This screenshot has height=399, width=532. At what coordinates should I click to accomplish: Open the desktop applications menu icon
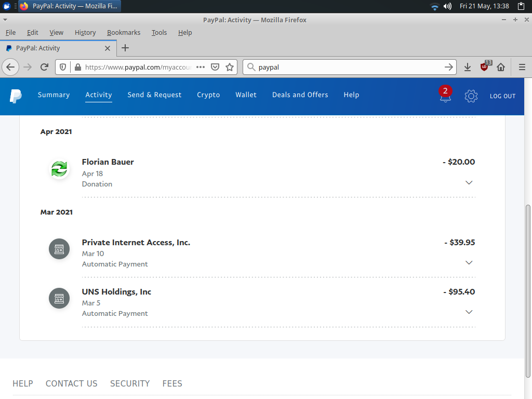pos(7,6)
